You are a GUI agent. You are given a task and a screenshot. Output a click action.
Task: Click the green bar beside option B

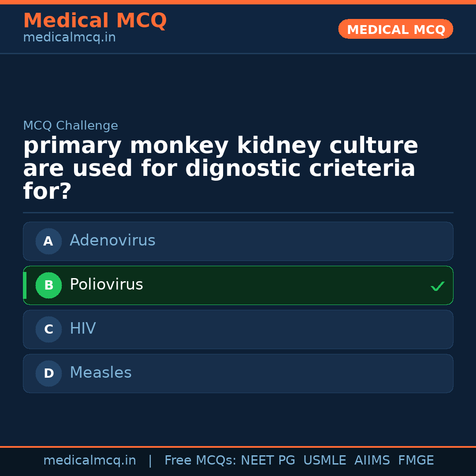click(x=25, y=285)
